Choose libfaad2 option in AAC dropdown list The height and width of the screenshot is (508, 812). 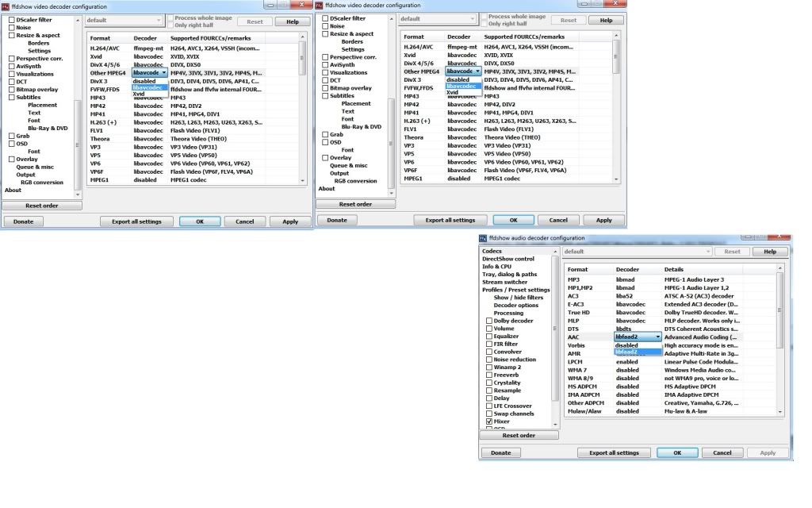click(638, 352)
